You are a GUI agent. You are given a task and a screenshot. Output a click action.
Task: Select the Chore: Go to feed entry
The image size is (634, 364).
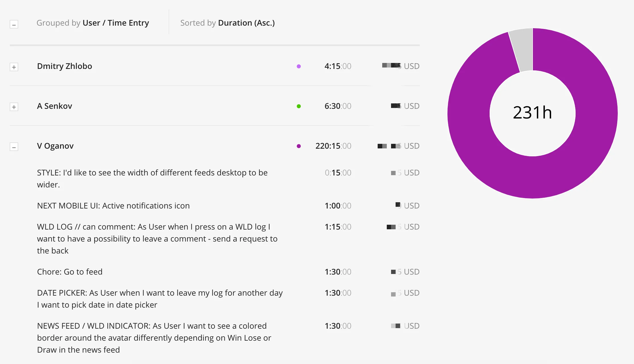pyautogui.click(x=69, y=271)
